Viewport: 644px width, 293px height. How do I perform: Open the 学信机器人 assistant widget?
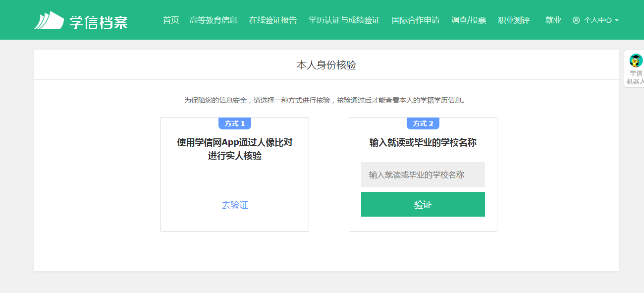pos(635,69)
